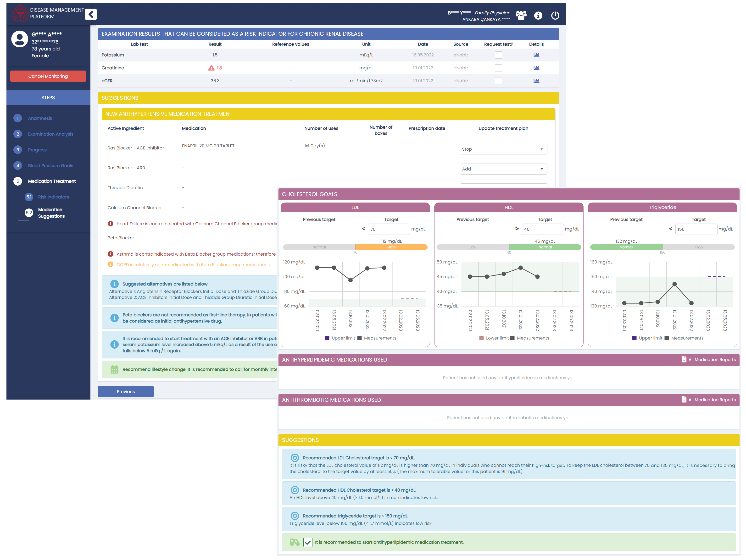Open the user group icon in header
This screenshot has height=560, width=746.
(x=521, y=15)
